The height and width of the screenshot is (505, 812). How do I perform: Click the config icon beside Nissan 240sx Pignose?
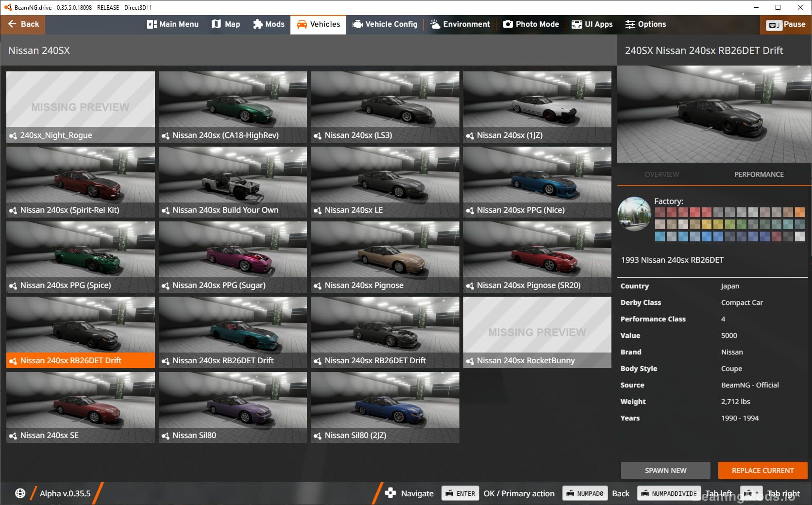pos(318,286)
